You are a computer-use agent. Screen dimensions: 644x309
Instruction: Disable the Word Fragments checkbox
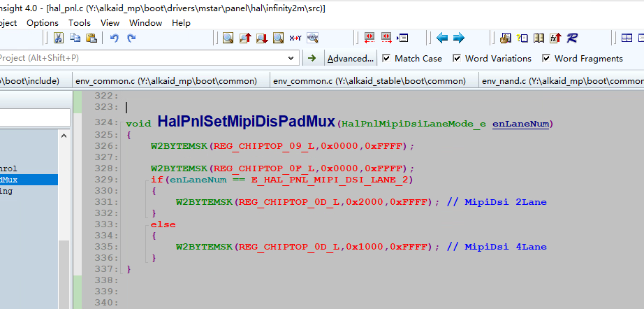tap(546, 59)
